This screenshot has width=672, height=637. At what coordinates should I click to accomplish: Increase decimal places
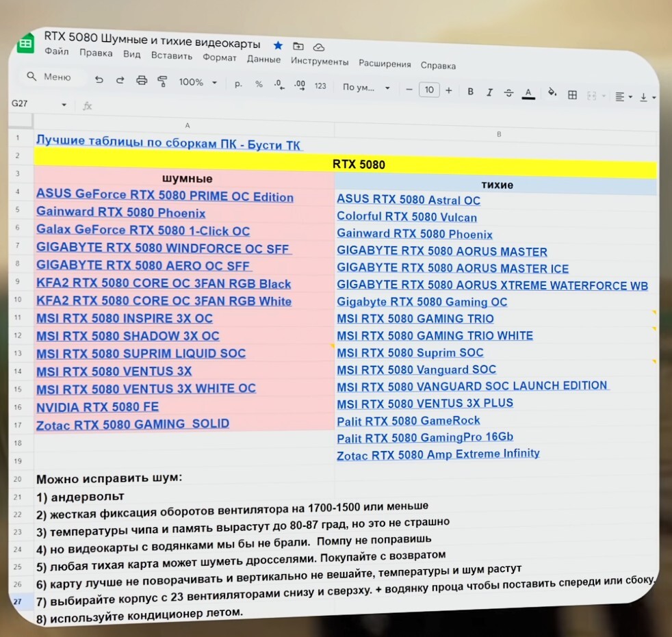(x=300, y=86)
